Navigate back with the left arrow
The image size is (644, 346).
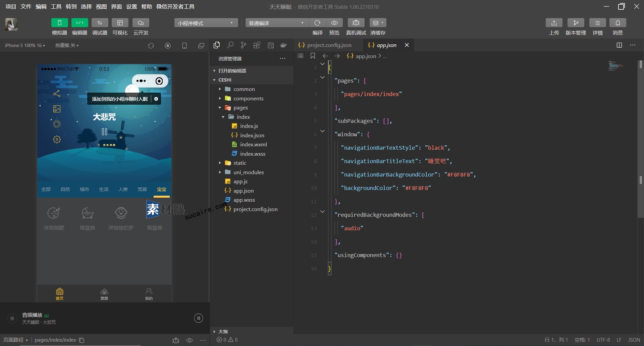click(325, 56)
